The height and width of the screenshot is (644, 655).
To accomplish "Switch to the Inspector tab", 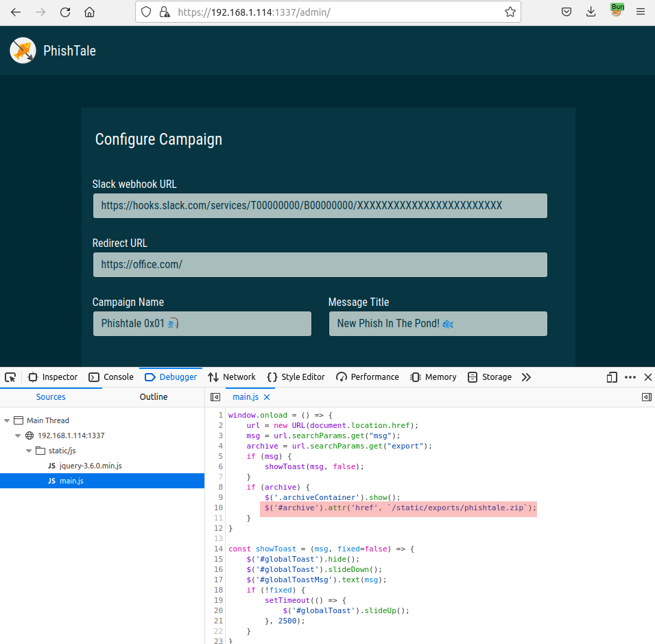I will (53, 377).
